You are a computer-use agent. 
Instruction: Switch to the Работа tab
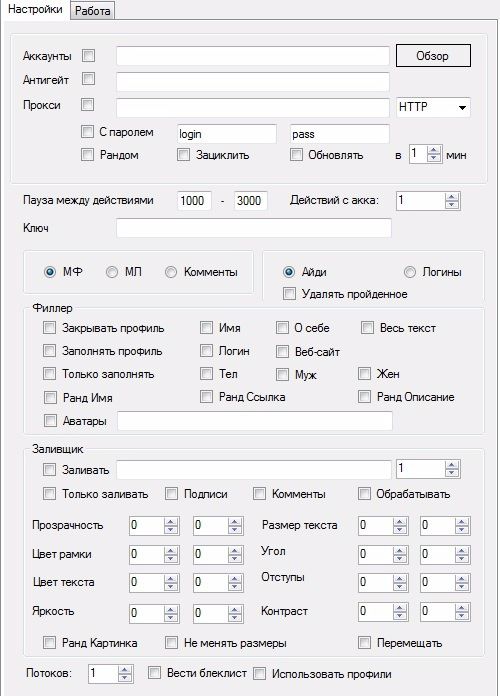(x=92, y=11)
